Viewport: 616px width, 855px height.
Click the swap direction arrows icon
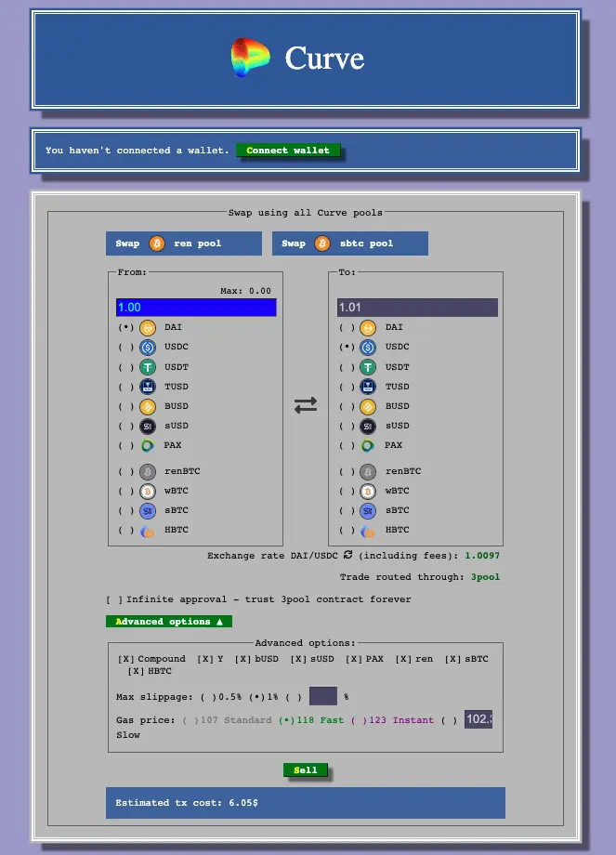306,405
